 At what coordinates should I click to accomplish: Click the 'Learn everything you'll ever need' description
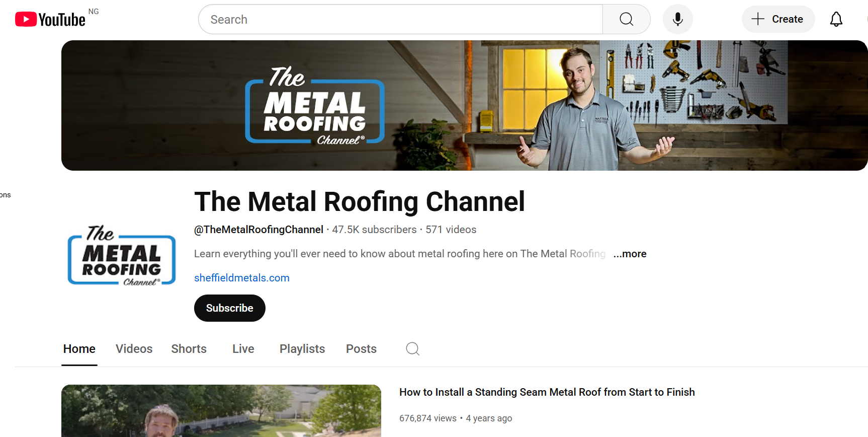(x=400, y=254)
